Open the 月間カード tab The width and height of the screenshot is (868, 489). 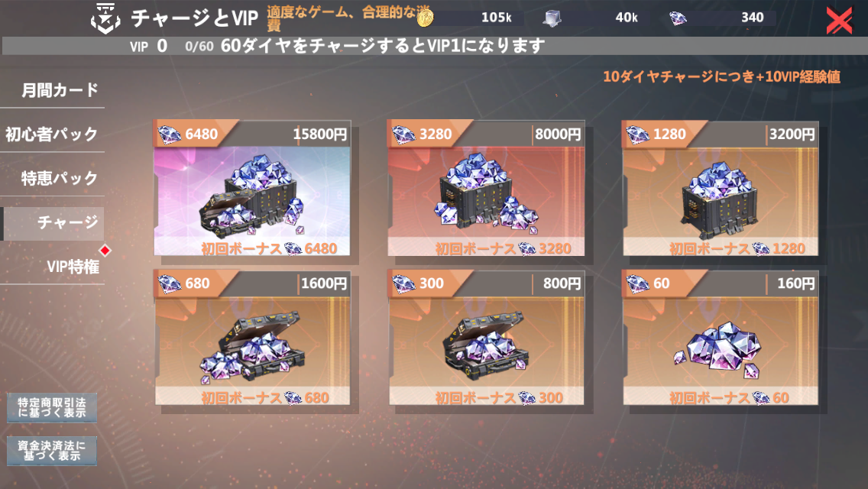click(53, 89)
